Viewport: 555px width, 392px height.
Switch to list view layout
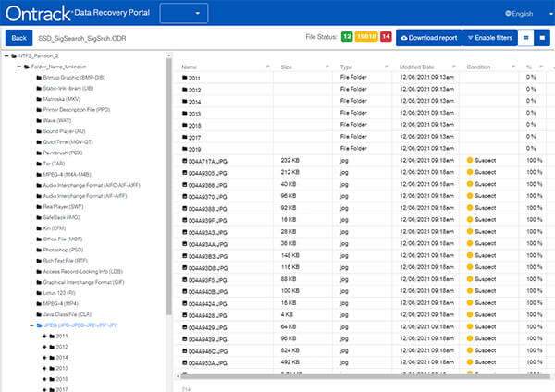point(526,38)
